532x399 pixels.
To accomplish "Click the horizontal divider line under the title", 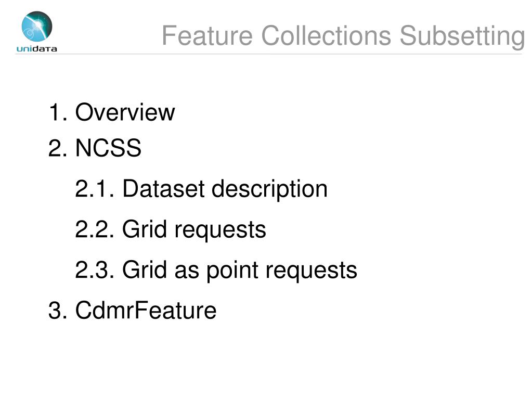I will (268, 54).
